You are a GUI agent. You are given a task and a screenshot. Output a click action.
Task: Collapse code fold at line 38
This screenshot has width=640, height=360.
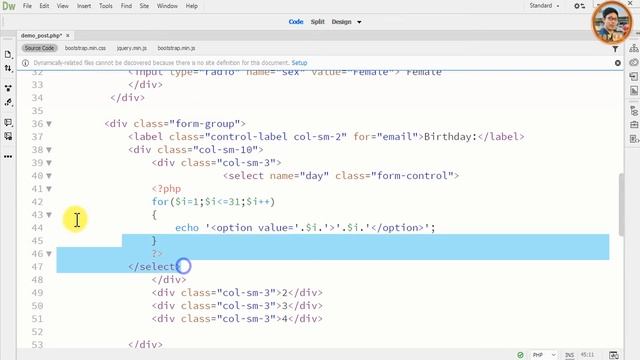49,150
